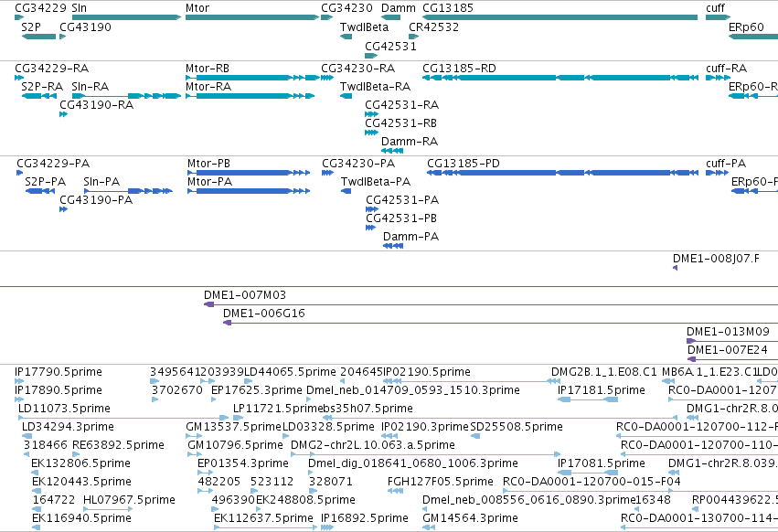The width and height of the screenshot is (778, 532).
Task: Click the Damm gene glyph
Action: pyautogui.click(x=391, y=17)
